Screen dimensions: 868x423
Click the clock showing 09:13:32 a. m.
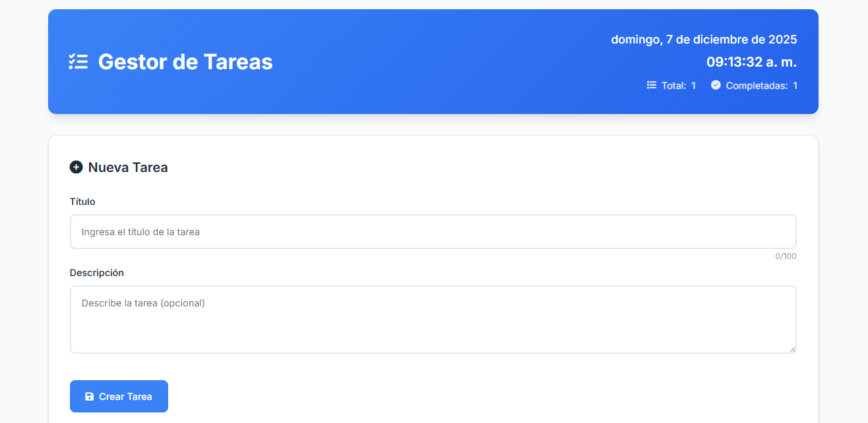[x=751, y=63]
